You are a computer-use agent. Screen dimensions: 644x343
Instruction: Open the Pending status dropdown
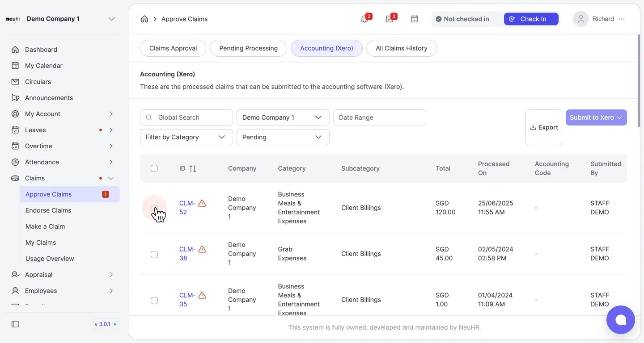[x=283, y=137]
